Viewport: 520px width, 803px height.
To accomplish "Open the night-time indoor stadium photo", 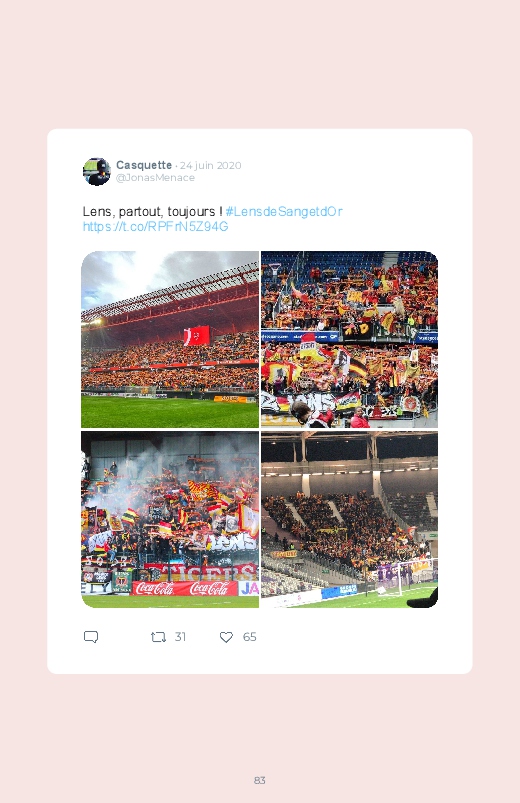I will [x=349, y=519].
